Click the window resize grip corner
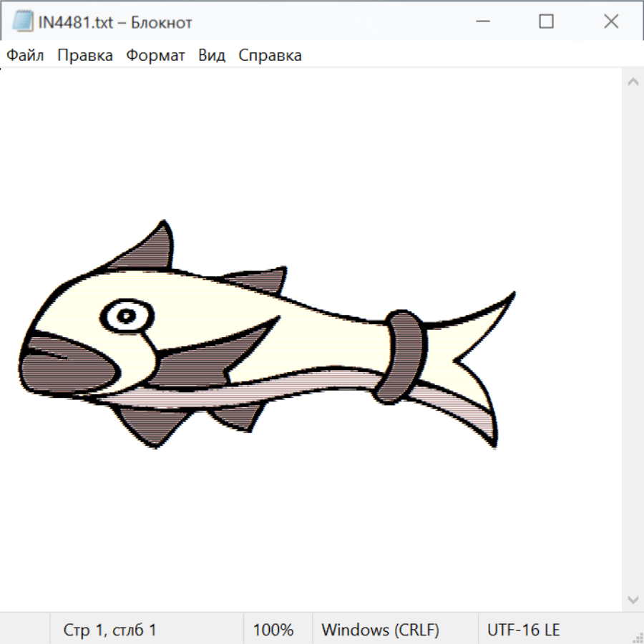 (x=637, y=637)
